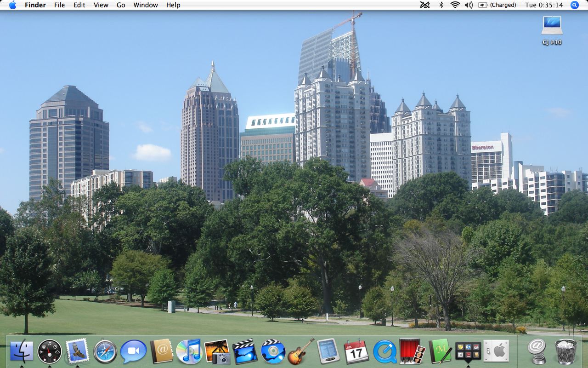588x368 pixels.
Task: Open Address Book in dock
Action: pyautogui.click(x=162, y=351)
